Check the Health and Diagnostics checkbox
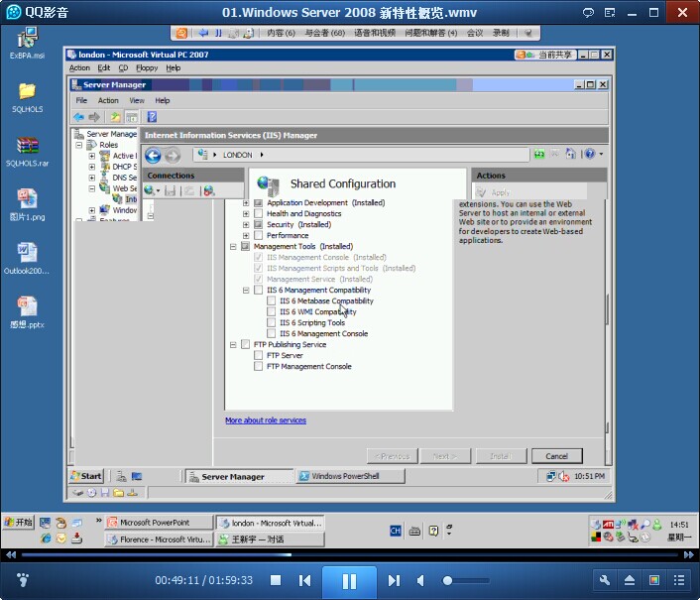The image size is (700, 600). [258, 213]
